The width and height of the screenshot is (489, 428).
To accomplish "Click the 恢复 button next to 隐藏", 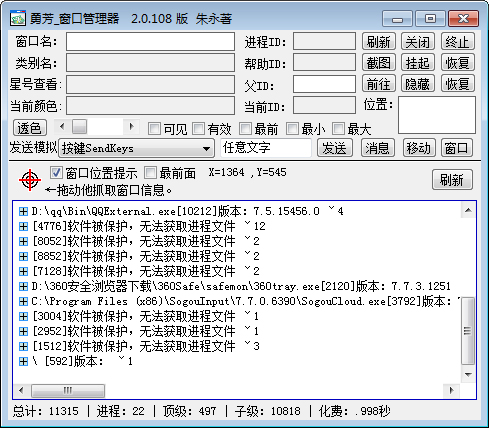I will click(458, 83).
